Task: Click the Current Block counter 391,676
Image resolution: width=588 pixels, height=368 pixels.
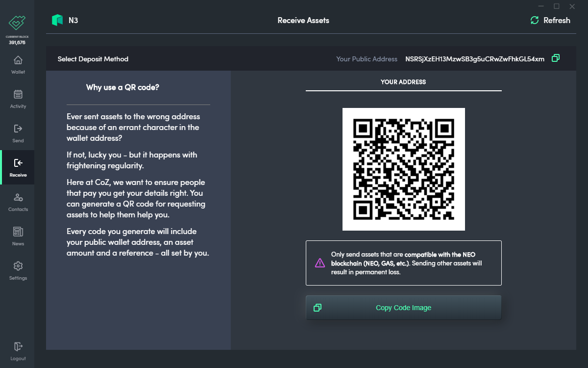Action: click(x=18, y=42)
